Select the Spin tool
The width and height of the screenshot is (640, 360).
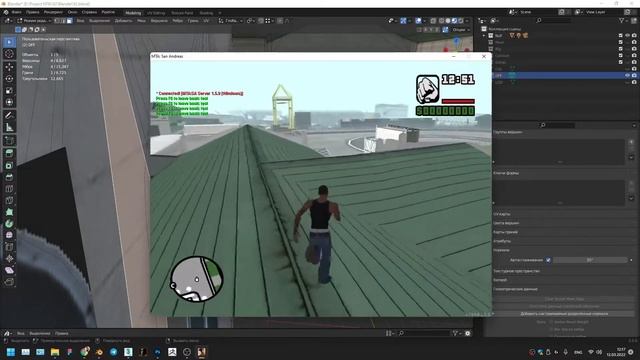coord(9,224)
